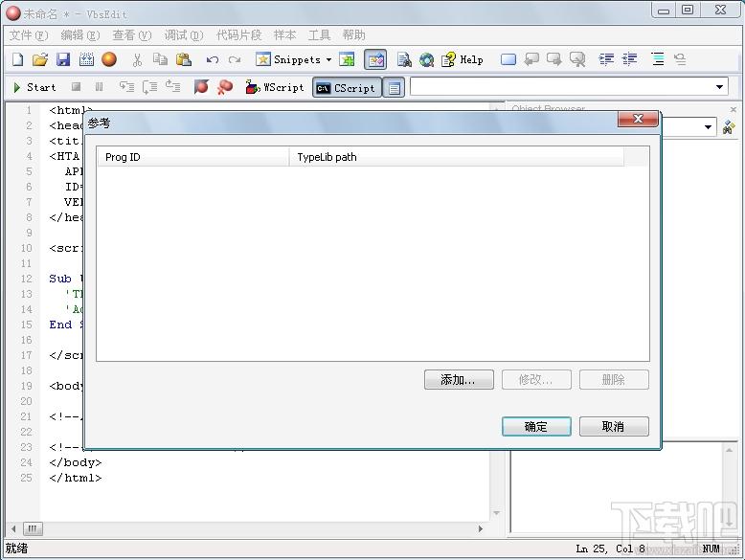Copy selection with the copy icon
Viewport: 745px width, 560px height.
pyautogui.click(x=160, y=59)
